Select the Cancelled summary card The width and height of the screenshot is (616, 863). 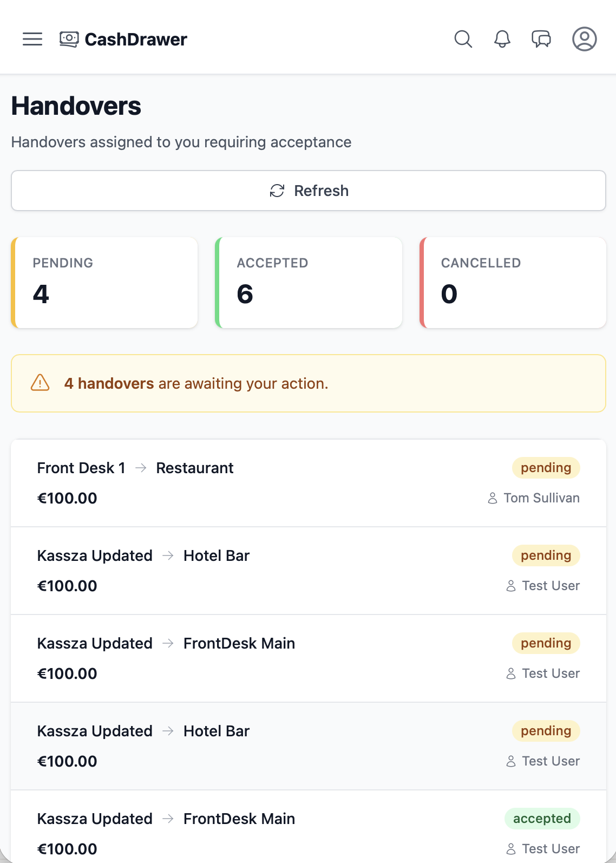[513, 283]
